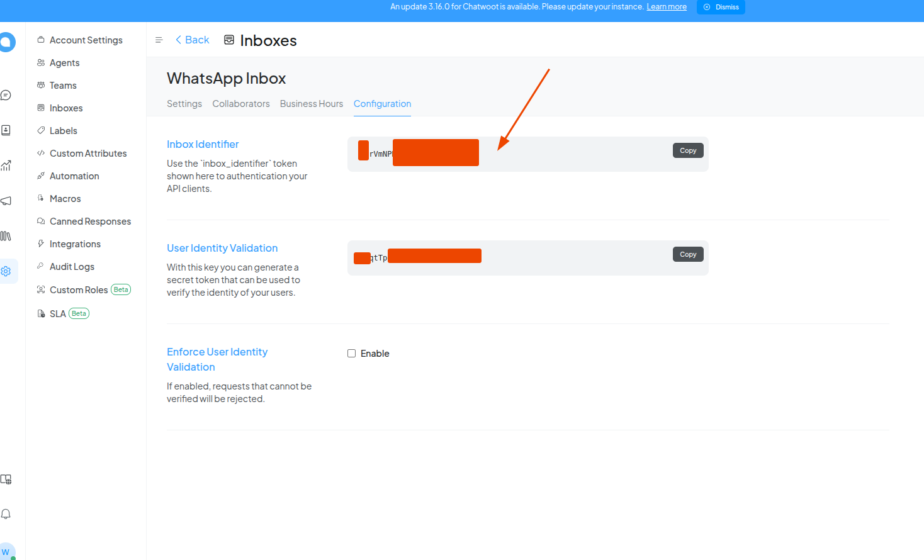
Task: Dismiss the update banner
Action: coord(721,7)
